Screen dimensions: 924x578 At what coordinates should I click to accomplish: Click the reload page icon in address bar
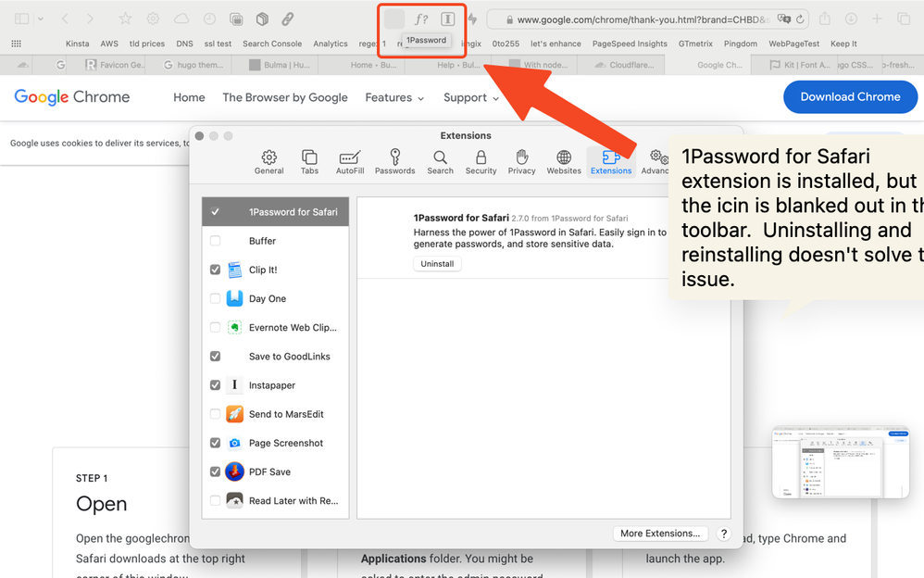800,19
